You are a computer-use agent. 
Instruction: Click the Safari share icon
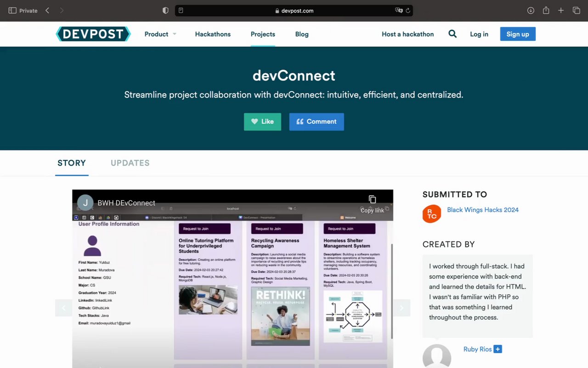click(x=546, y=10)
